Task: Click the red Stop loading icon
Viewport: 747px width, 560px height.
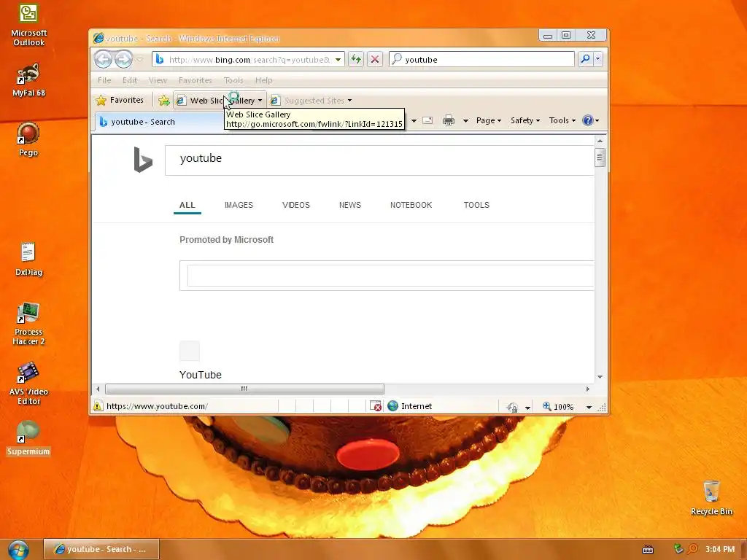Action: (375, 59)
